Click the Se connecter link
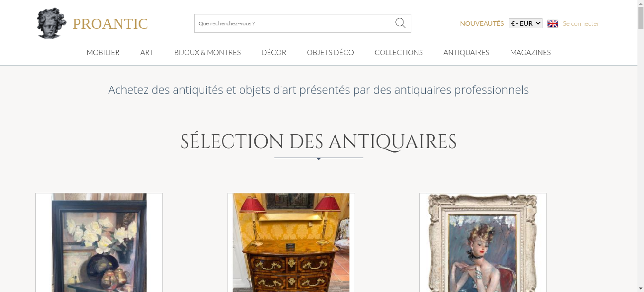644x292 pixels. click(x=581, y=23)
